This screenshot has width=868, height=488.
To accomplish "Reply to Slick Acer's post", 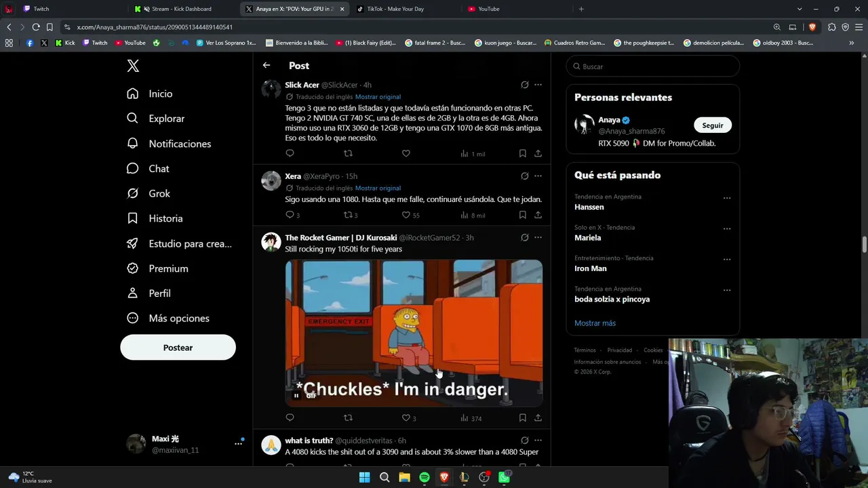I will [x=290, y=154].
